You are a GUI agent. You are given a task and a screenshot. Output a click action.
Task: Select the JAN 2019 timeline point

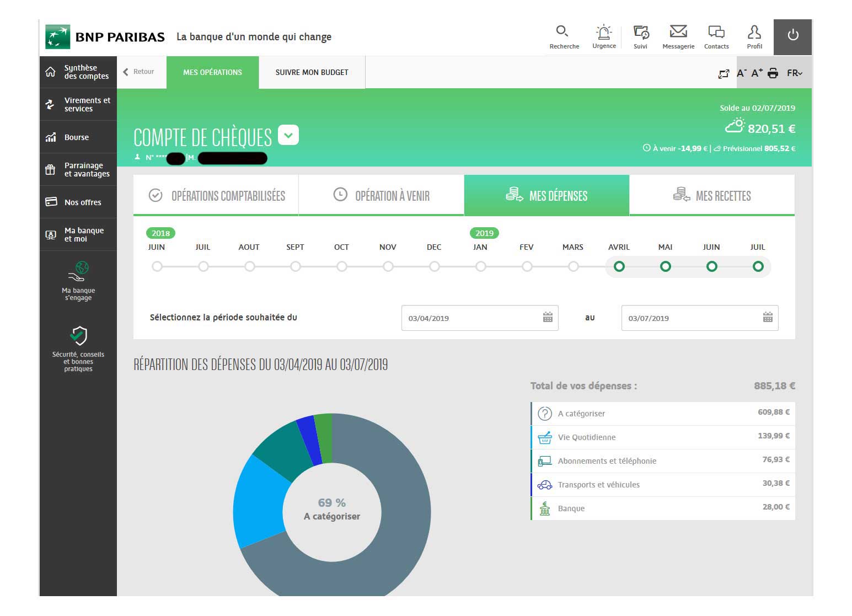pyautogui.click(x=481, y=266)
